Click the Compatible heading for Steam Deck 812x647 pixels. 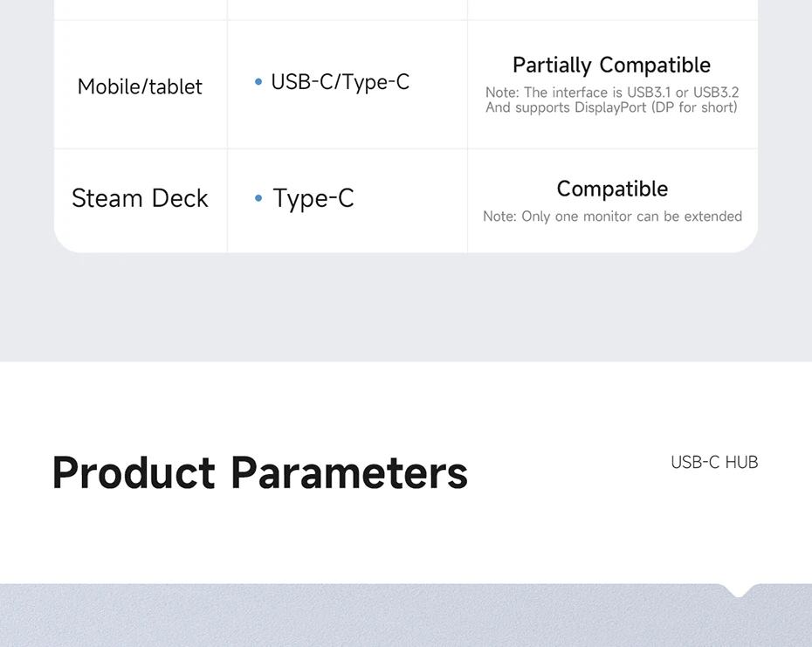[612, 189]
